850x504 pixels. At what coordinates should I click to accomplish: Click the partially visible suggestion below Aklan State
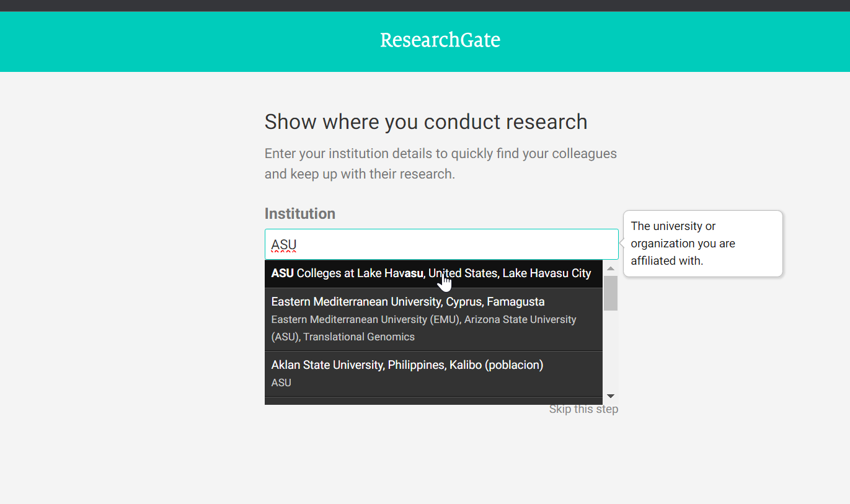click(434, 400)
